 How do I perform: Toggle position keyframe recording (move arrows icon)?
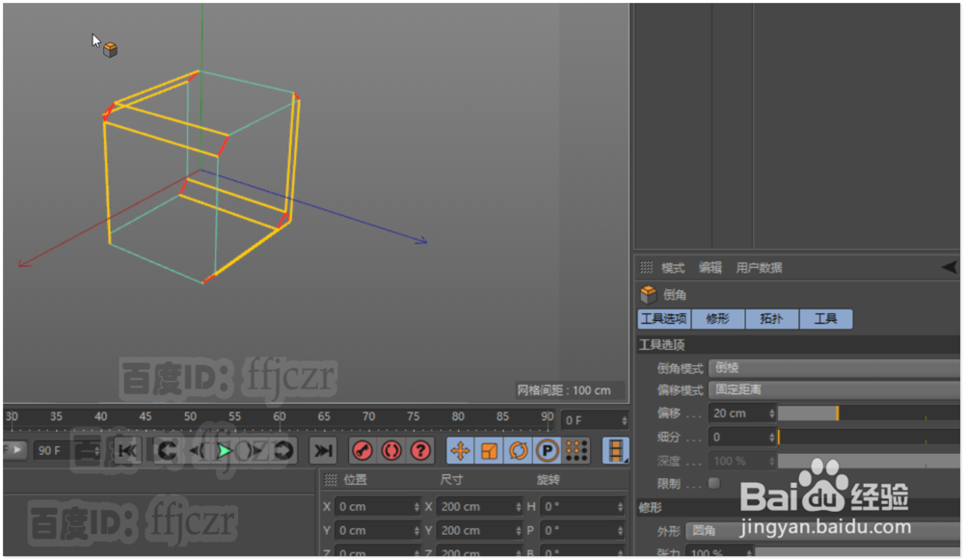460,450
